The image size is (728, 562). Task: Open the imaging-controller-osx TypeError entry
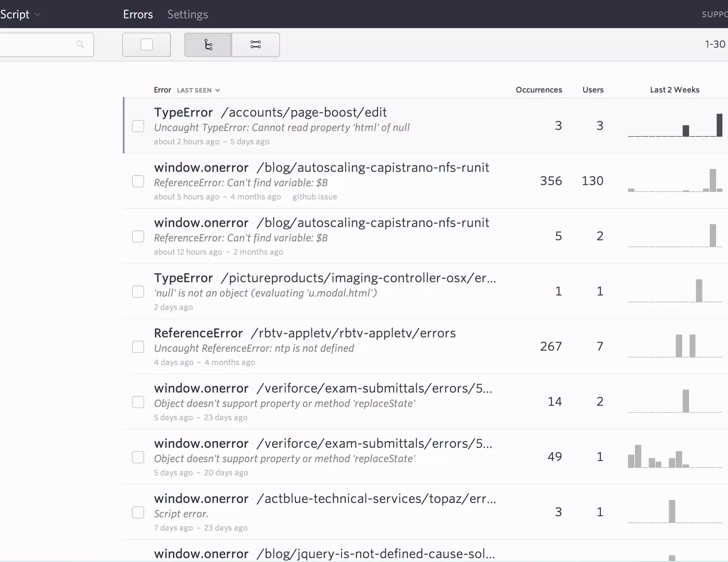point(325,278)
